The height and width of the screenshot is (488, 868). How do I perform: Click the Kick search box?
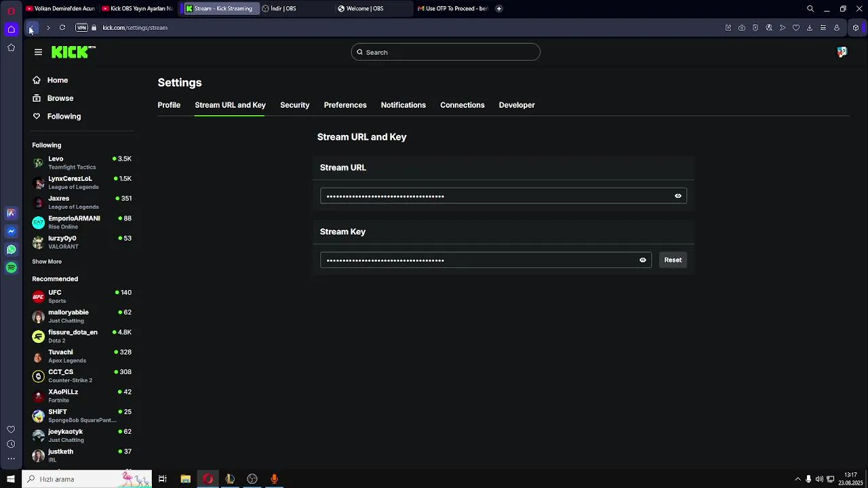[x=446, y=52]
